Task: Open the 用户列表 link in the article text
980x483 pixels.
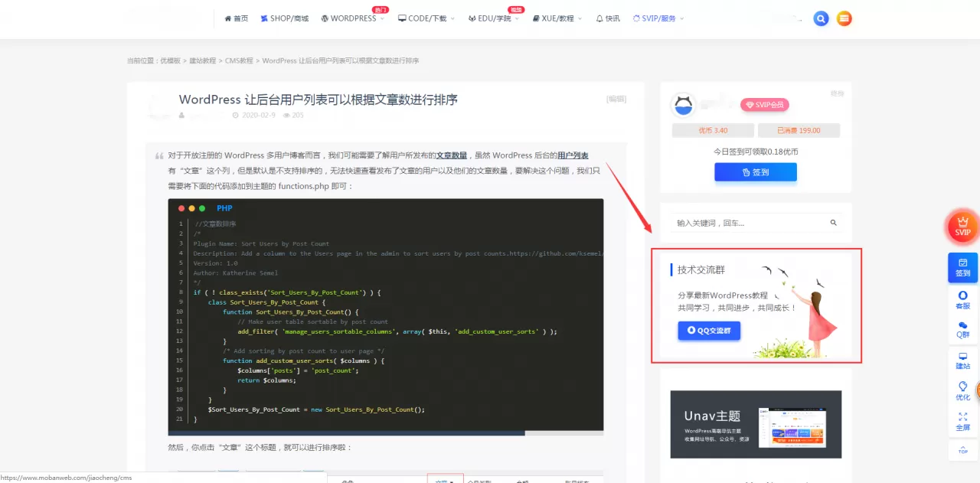Action: click(x=573, y=155)
